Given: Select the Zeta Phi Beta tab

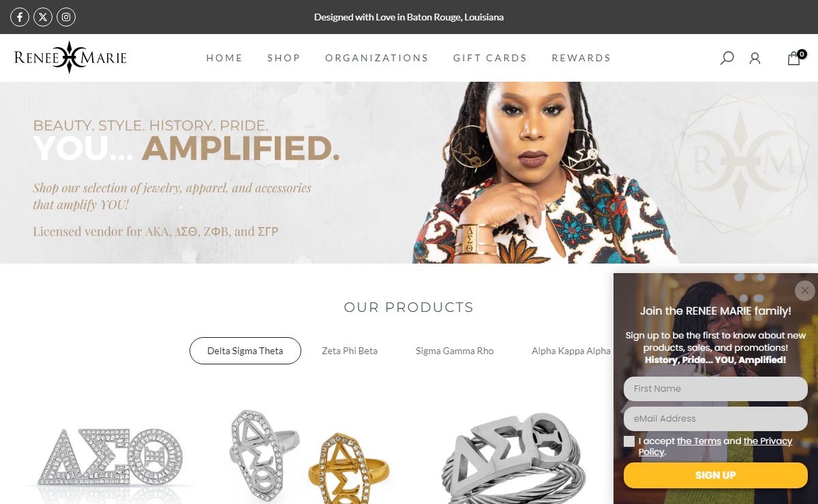Looking at the screenshot, I should coord(350,351).
